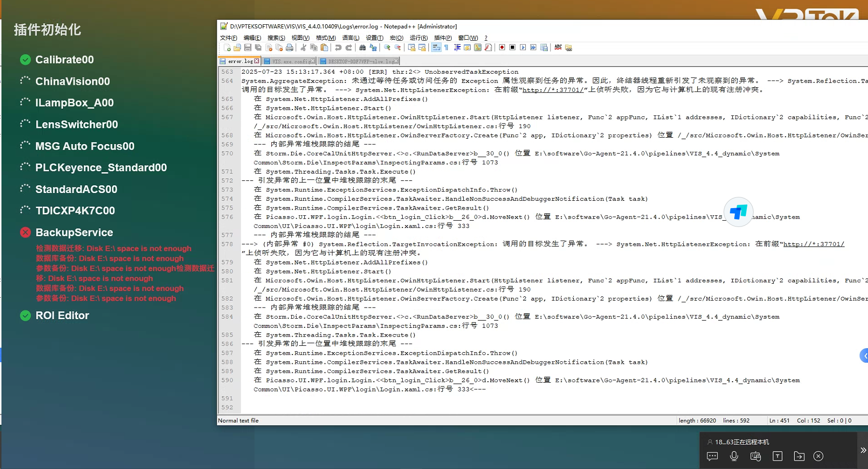Open remote file transfer folder icon

tap(799, 456)
